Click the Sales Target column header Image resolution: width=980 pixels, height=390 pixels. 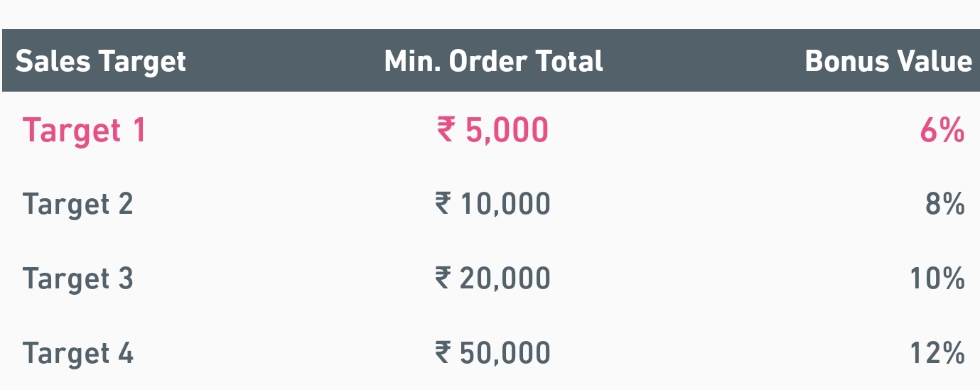(x=100, y=62)
